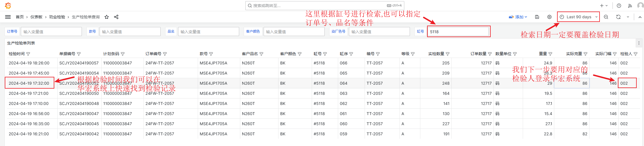Open the help question mark icon
Viewport: 644px width, 146px height.
(x=619, y=6)
